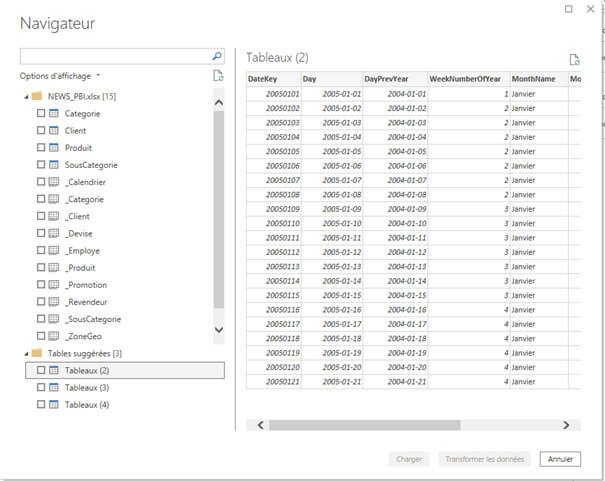Close the Navigateur dialog
The image size is (605, 481).
pyautogui.click(x=590, y=9)
